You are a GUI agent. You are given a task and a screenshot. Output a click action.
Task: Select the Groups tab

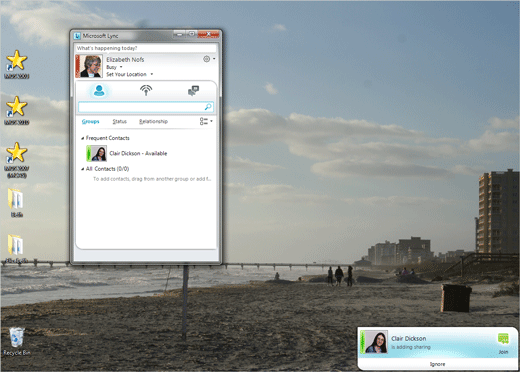[x=90, y=121]
